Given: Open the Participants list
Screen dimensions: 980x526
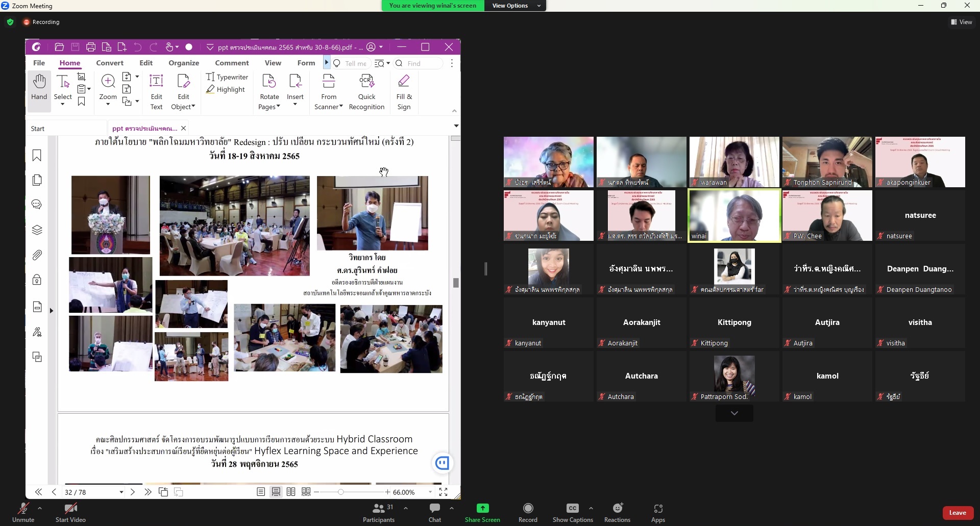Looking at the screenshot, I should pos(378,512).
